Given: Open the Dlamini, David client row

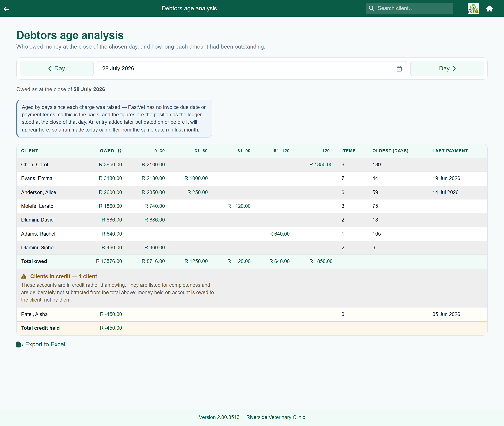Looking at the screenshot, I should click(x=252, y=220).
